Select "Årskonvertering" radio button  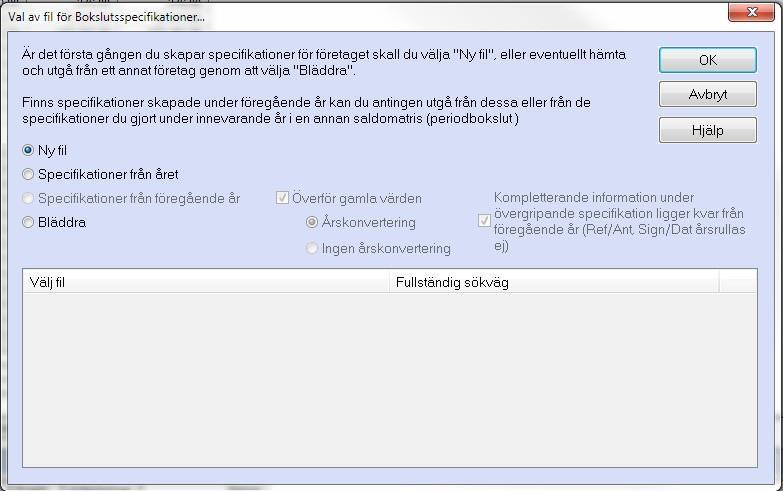coord(312,222)
